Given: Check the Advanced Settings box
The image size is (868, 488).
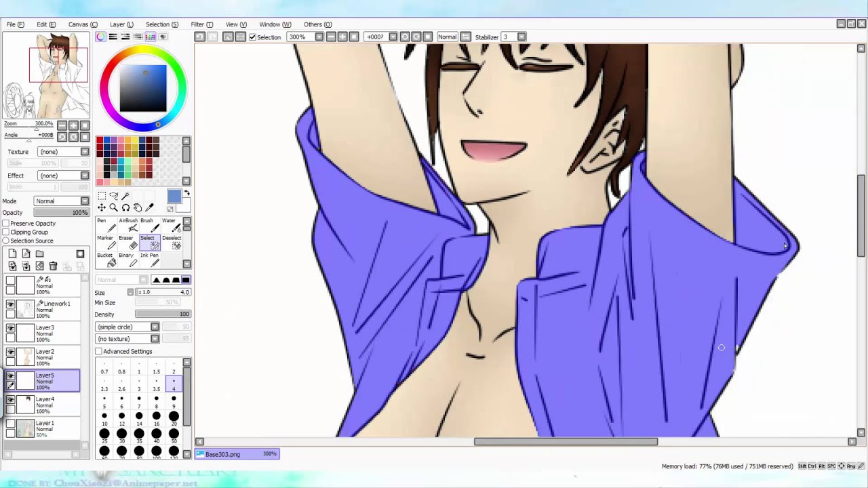Looking at the screenshot, I should (x=98, y=351).
